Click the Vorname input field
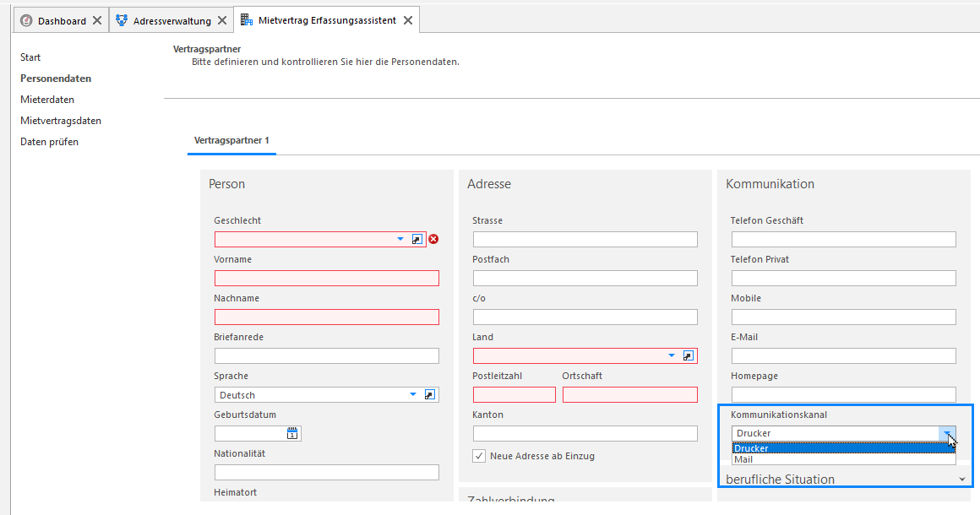The height and width of the screenshot is (515, 980). click(x=327, y=278)
